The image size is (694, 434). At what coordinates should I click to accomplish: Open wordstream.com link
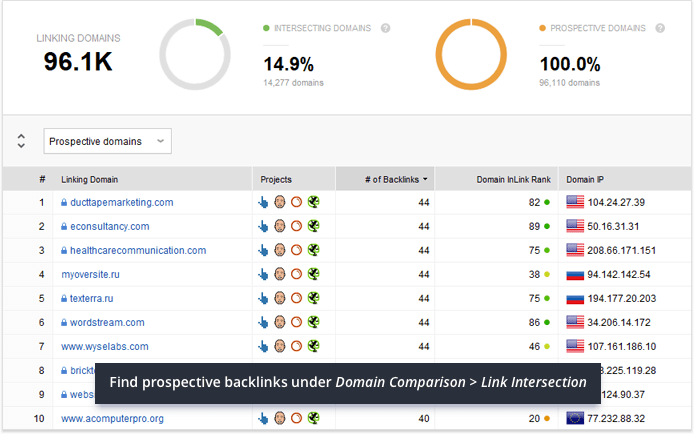107,323
